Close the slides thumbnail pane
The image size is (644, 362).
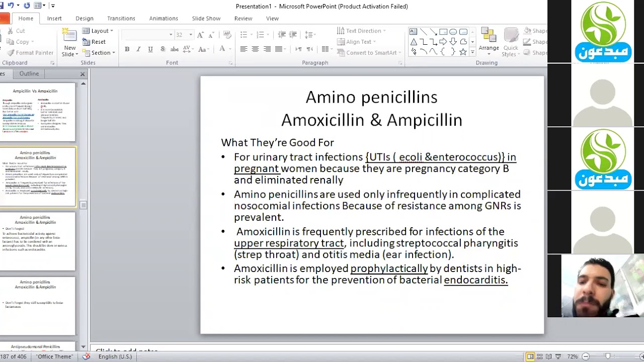click(83, 74)
